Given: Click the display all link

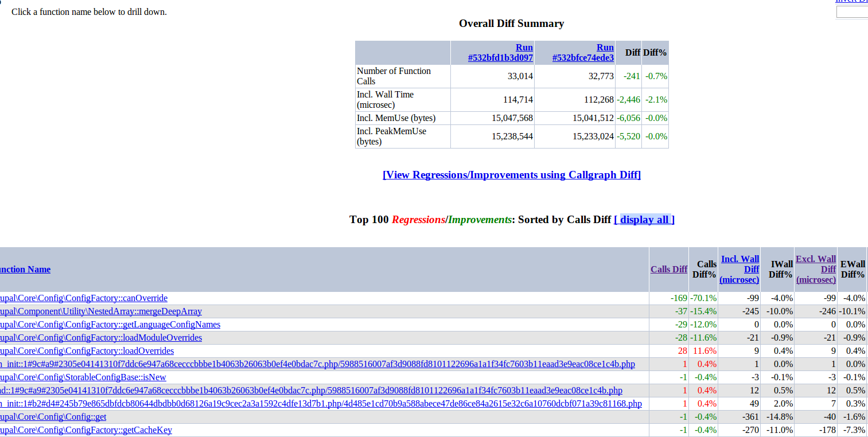Looking at the screenshot, I should 644,220.
